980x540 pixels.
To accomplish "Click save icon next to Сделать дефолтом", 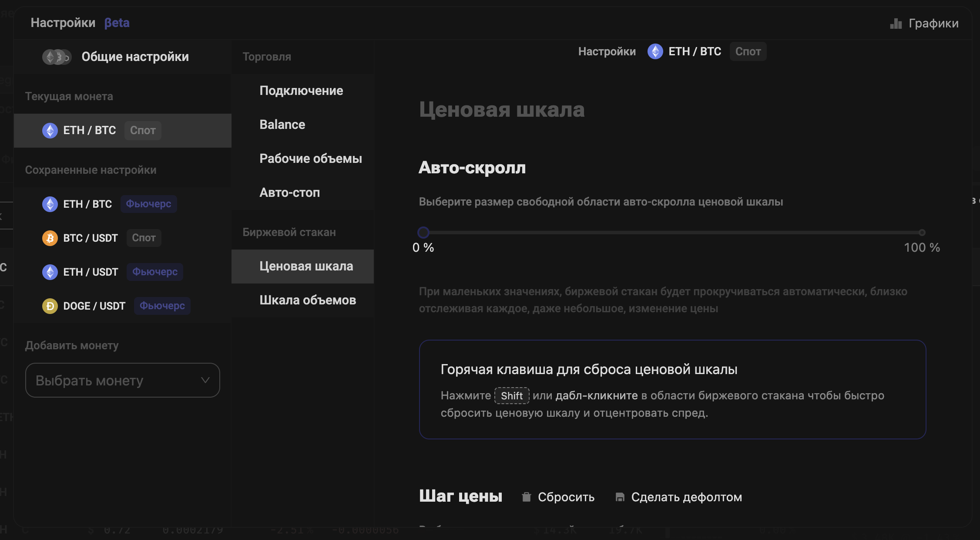I will 620,497.
